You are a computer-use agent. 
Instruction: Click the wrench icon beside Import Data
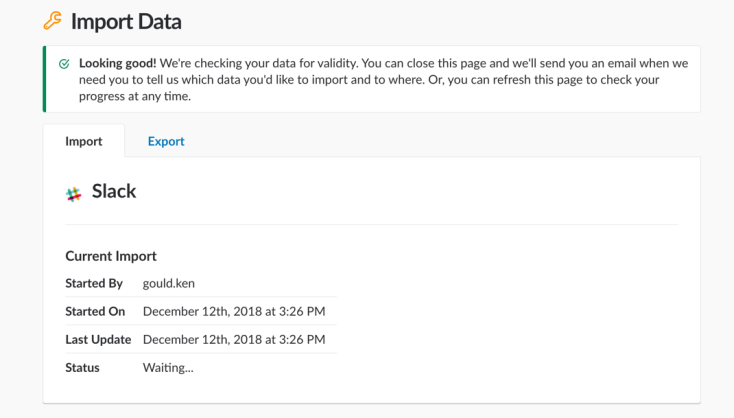click(52, 21)
